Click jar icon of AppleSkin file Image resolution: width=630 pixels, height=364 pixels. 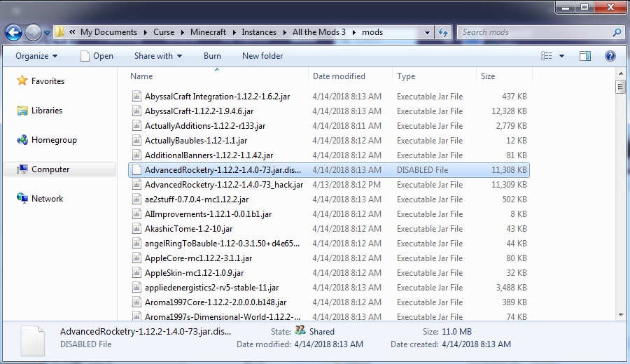tap(136, 273)
